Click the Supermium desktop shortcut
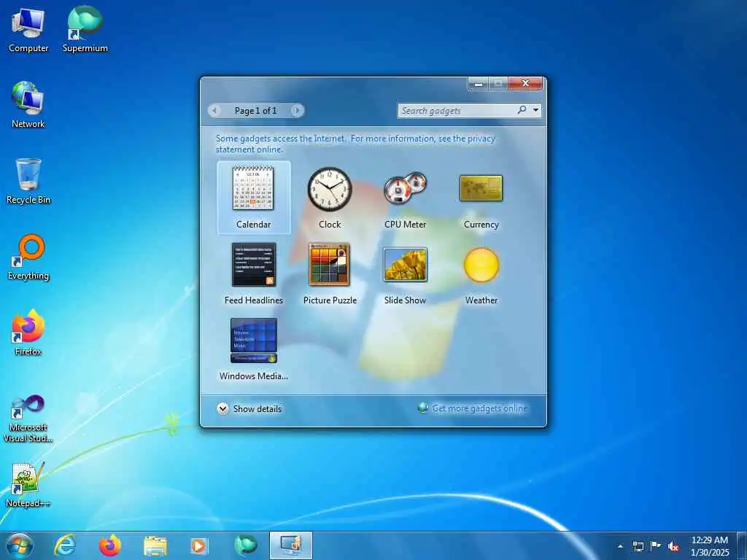 coord(85,30)
